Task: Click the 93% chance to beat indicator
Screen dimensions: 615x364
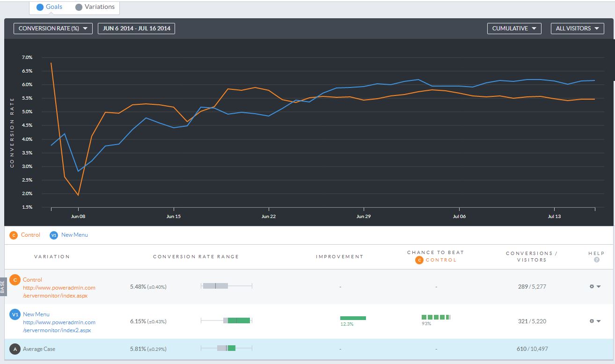Action: tap(436, 317)
